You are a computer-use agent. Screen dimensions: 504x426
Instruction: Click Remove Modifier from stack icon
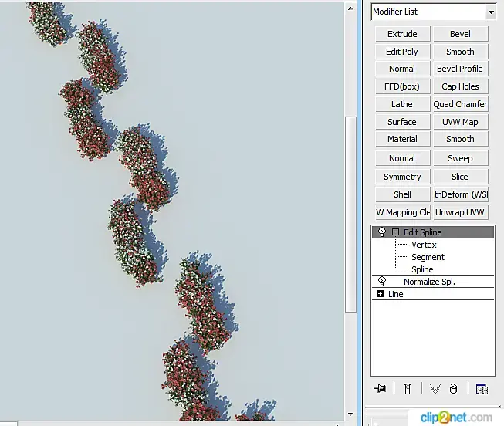click(x=453, y=389)
